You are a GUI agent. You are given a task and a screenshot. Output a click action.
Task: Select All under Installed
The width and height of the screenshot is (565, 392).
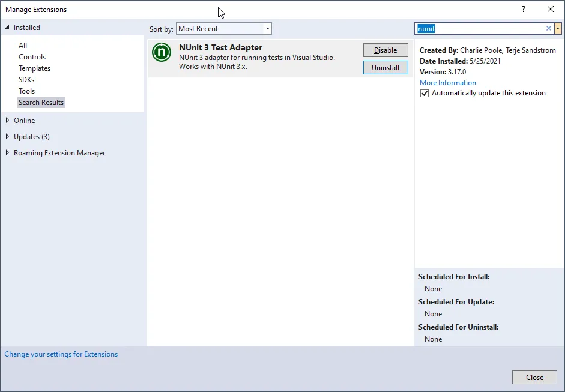23,46
